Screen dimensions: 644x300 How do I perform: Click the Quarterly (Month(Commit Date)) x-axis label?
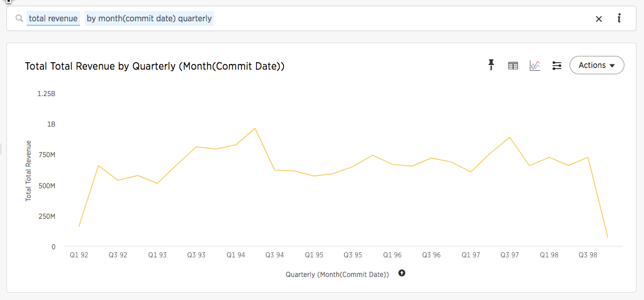(337, 275)
